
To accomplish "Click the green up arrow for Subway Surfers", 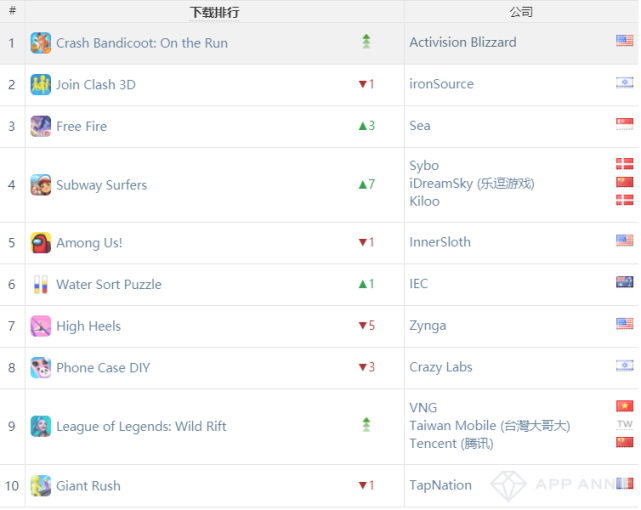I will pyautogui.click(x=363, y=185).
